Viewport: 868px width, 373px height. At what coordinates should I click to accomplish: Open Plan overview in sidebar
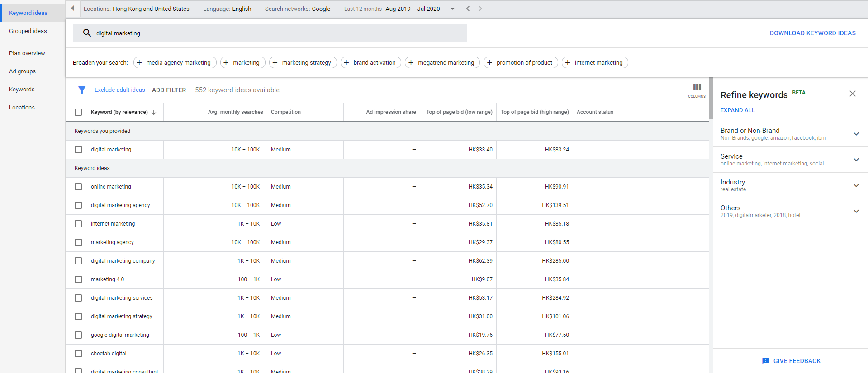(x=27, y=53)
